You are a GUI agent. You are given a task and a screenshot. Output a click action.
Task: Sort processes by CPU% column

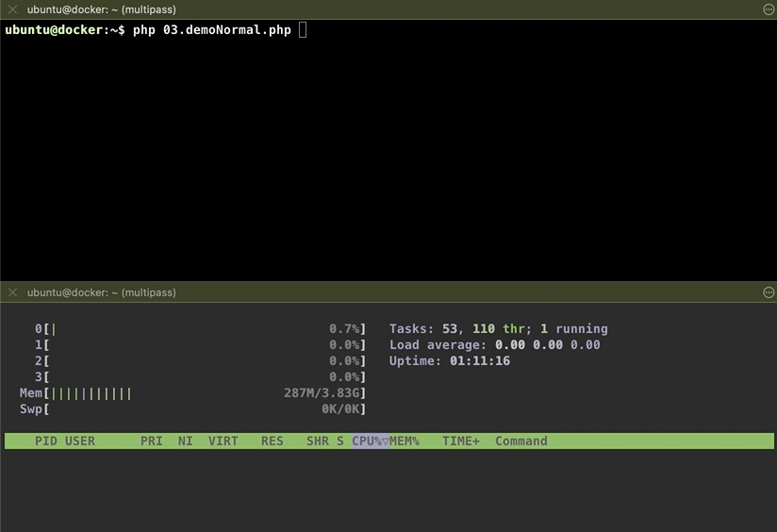point(371,441)
